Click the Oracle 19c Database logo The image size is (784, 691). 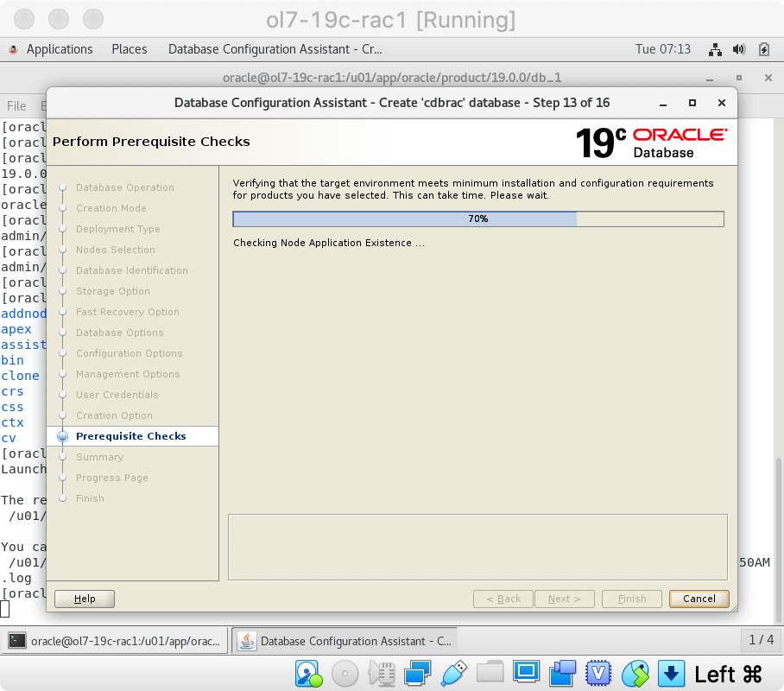click(x=651, y=143)
